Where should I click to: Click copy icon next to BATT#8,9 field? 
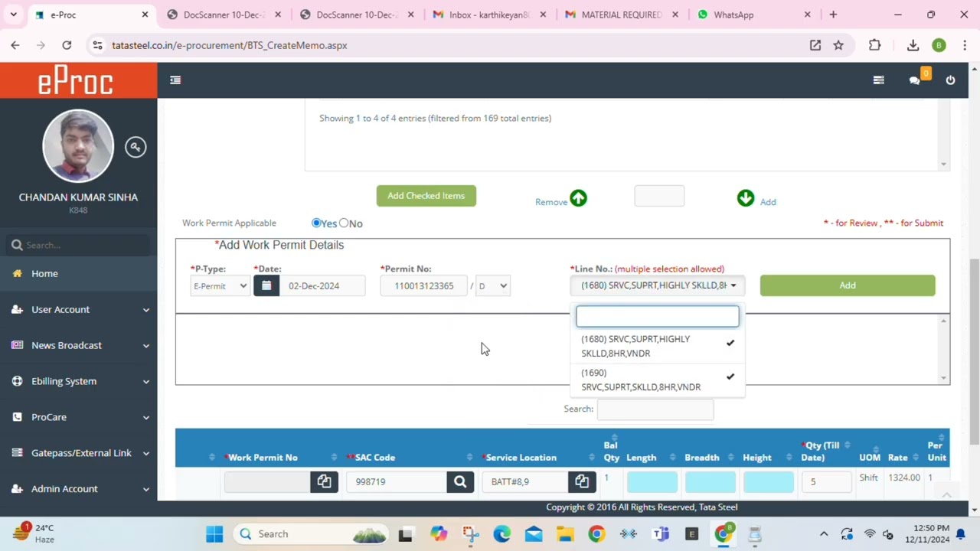pos(582,481)
